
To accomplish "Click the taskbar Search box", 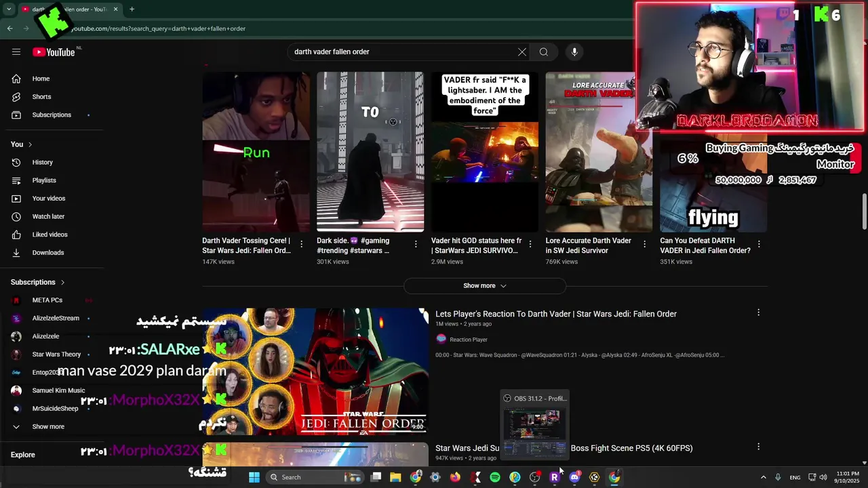I will coord(315,477).
